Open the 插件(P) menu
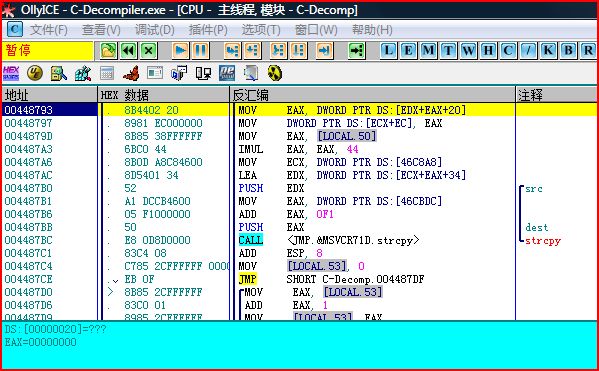The image size is (599, 371). (x=208, y=30)
